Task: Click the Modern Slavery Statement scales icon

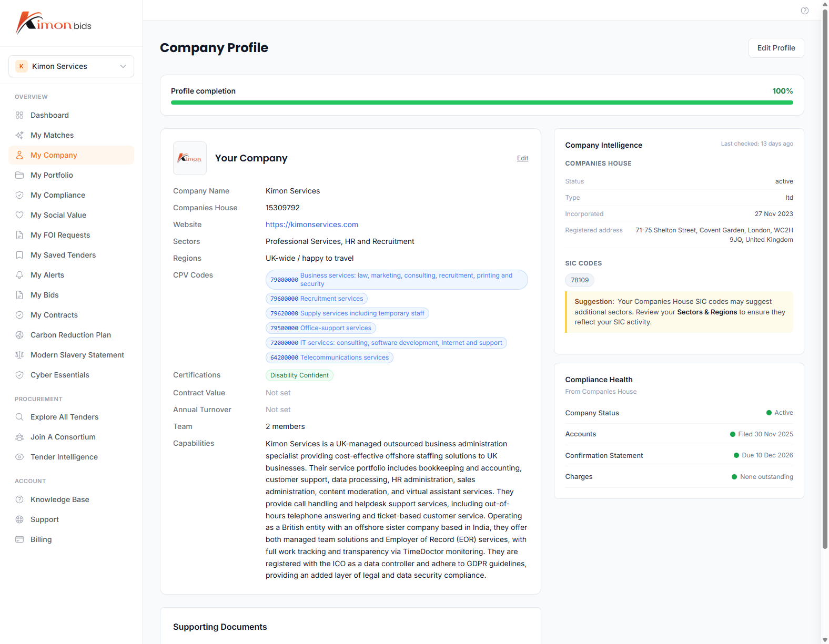Action: (x=19, y=355)
